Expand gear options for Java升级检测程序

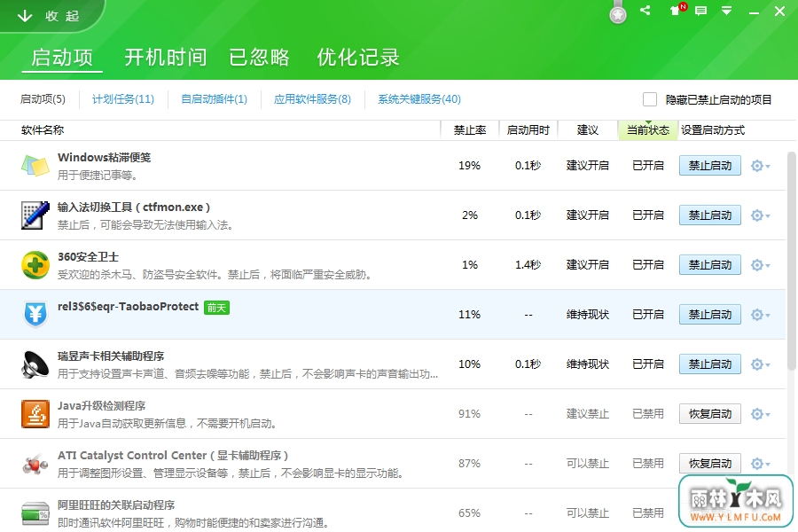[761, 414]
